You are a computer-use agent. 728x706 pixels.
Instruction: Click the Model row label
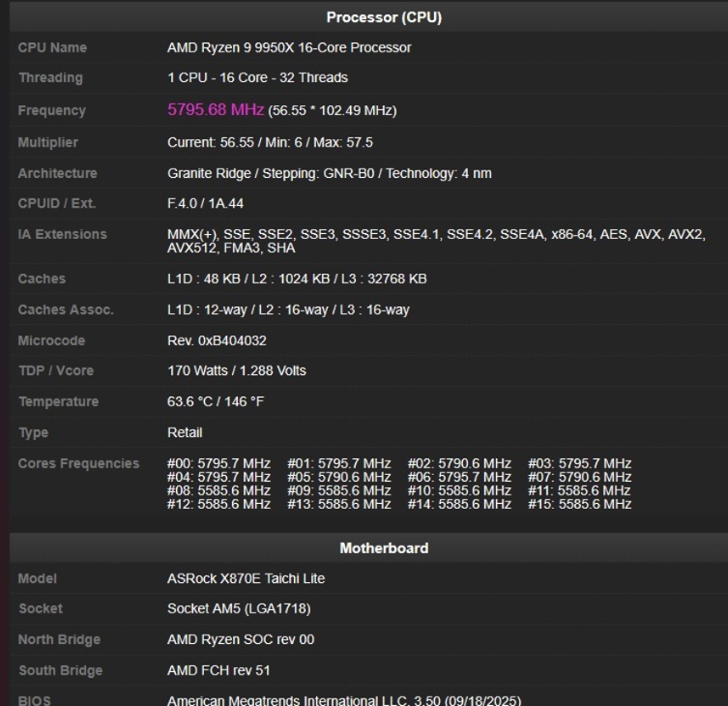(x=37, y=578)
